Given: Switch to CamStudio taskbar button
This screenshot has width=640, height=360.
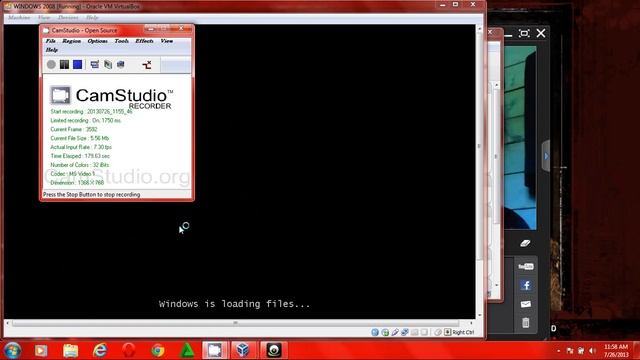Looking at the screenshot, I should tap(215, 350).
